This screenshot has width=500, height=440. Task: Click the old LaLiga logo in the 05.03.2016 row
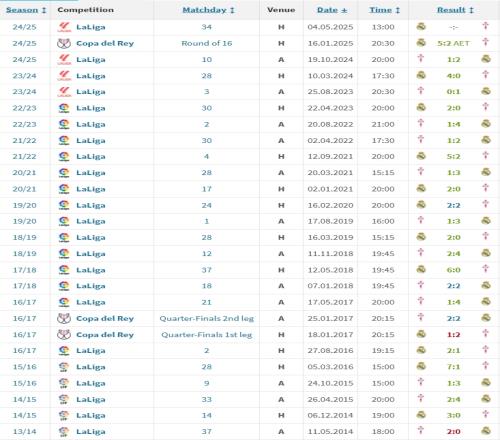coord(64,367)
